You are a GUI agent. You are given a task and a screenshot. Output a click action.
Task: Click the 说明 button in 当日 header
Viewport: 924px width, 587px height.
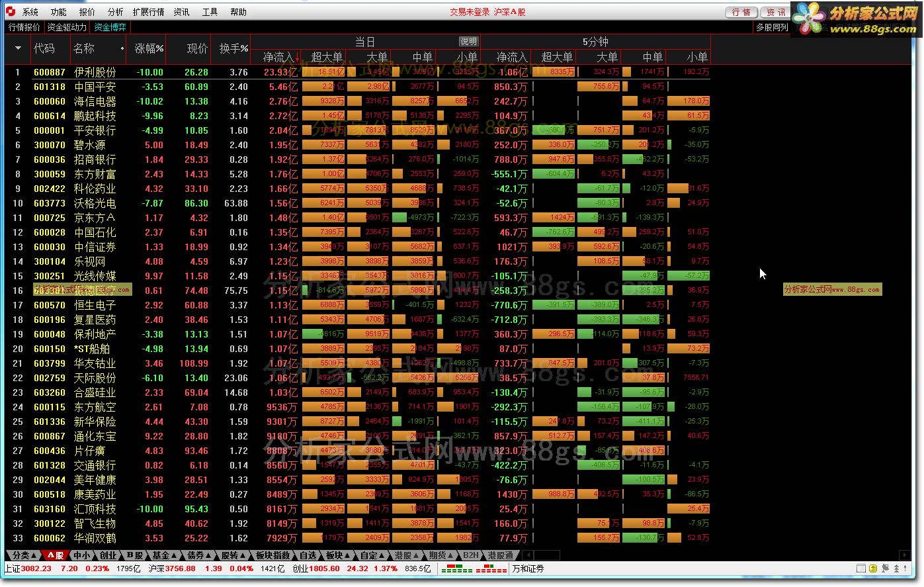point(468,42)
